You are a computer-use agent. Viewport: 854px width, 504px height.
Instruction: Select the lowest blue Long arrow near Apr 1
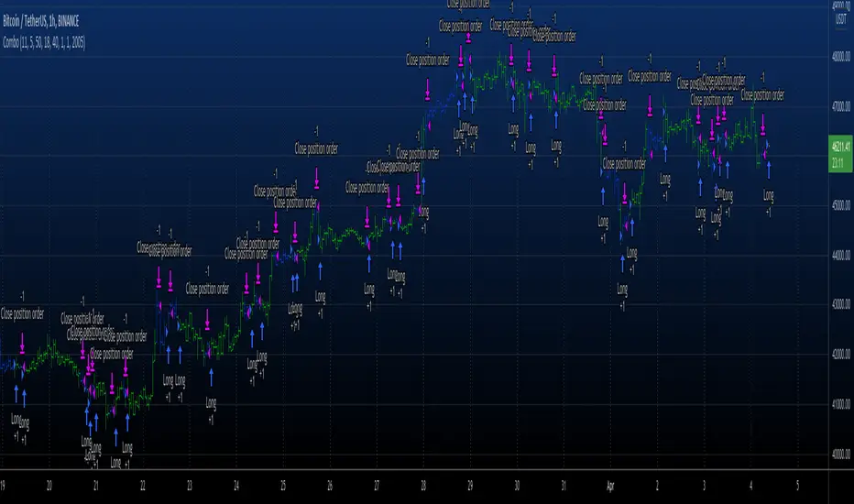pyautogui.click(x=623, y=263)
